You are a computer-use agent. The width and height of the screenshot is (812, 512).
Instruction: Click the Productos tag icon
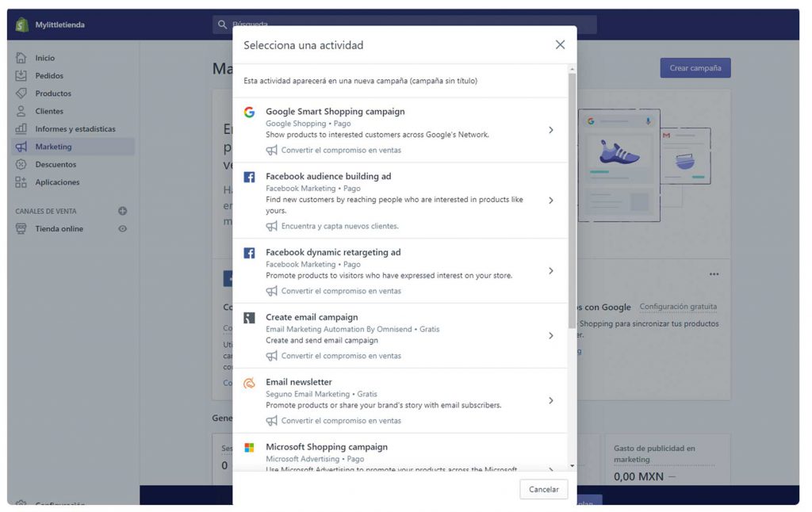tap(21, 94)
